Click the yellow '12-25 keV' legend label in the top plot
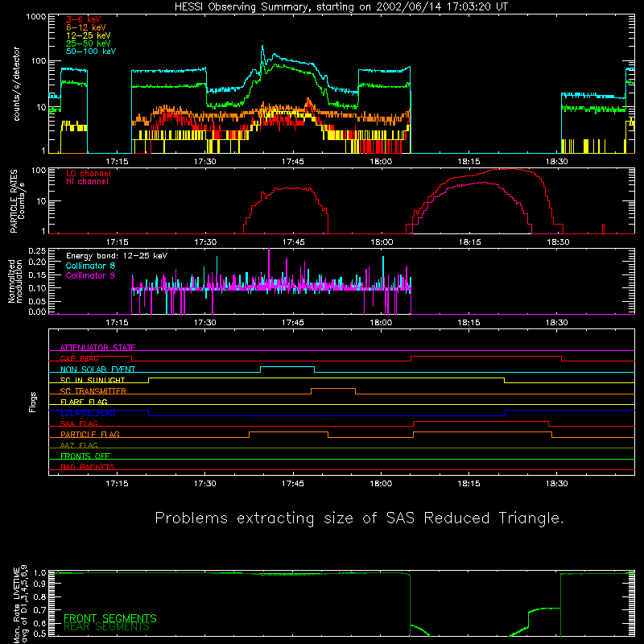The height and width of the screenshot is (644, 644). pyautogui.click(x=88, y=35)
